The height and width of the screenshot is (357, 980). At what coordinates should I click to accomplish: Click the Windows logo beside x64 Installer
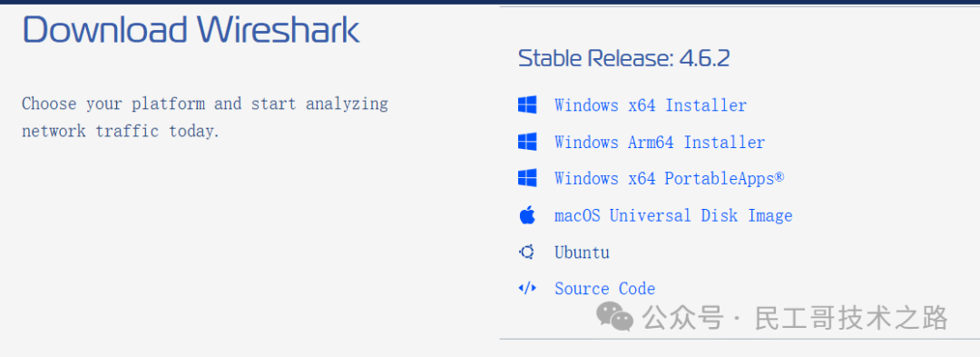(x=527, y=105)
